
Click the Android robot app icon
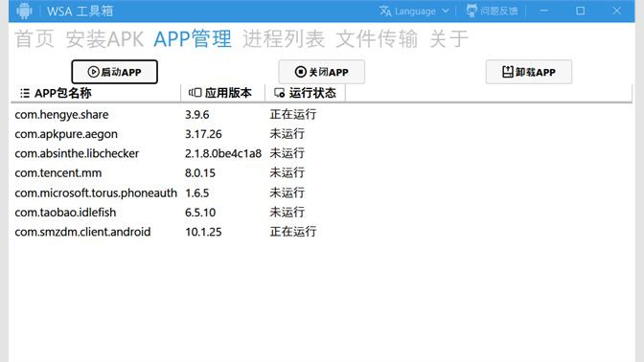[24, 11]
